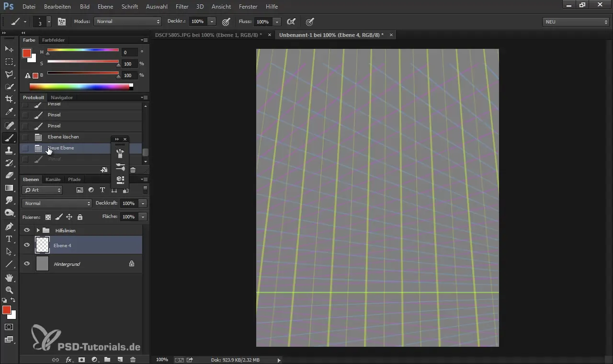Set history brush source at Neue Ebene
The image size is (613, 364).
point(25,148)
